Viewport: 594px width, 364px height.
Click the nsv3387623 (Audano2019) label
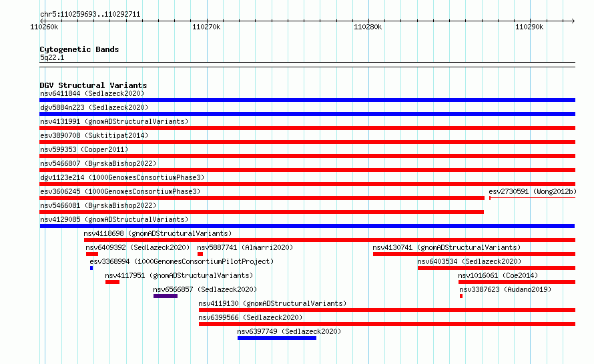click(x=505, y=289)
